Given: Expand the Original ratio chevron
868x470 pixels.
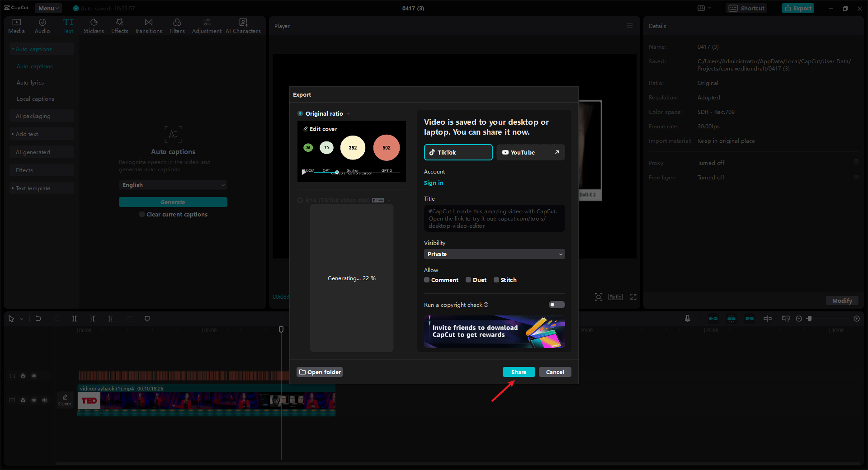Looking at the screenshot, I should (x=349, y=114).
